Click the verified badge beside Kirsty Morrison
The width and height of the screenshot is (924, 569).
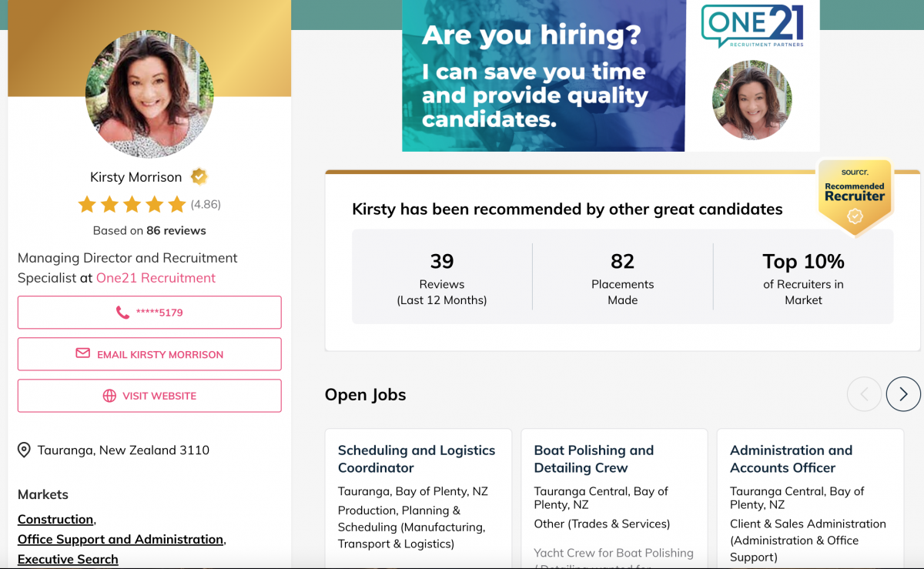click(199, 176)
